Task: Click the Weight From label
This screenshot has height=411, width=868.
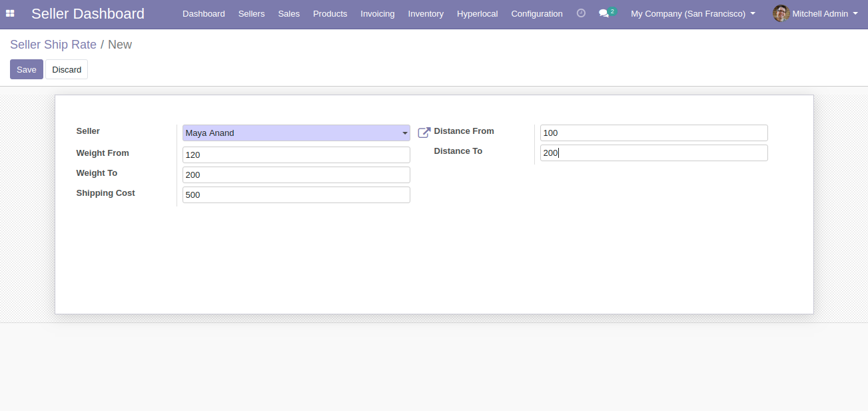Action: pos(103,153)
